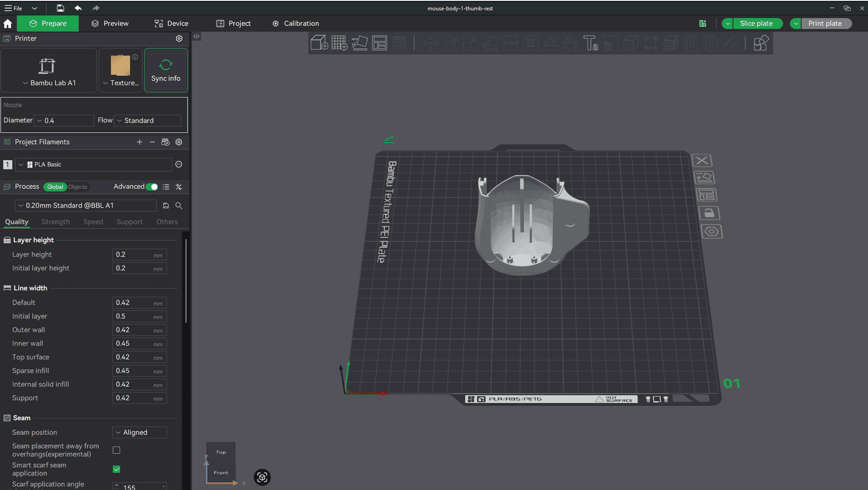868x490 pixels.
Task: Select the Move tool in the top toolbar
Action: pos(431,43)
